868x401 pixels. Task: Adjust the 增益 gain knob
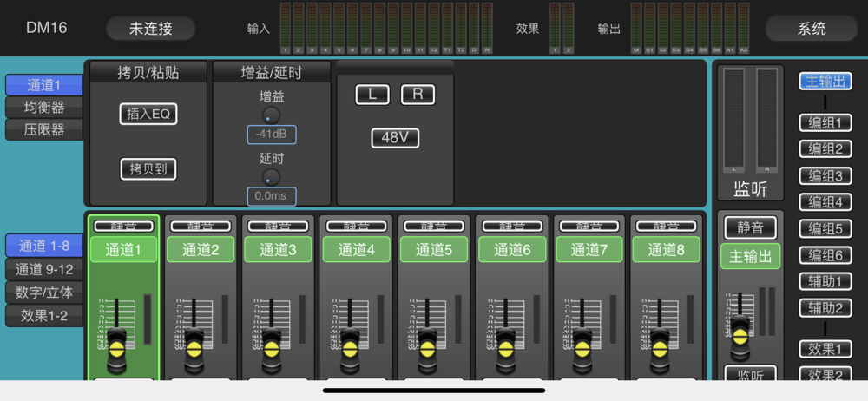pos(271,115)
